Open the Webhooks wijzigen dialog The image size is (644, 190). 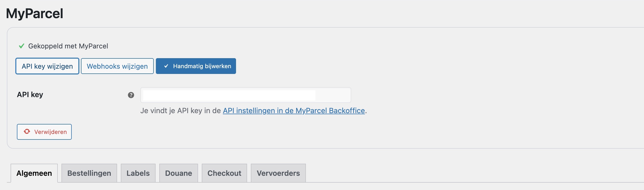tap(117, 66)
